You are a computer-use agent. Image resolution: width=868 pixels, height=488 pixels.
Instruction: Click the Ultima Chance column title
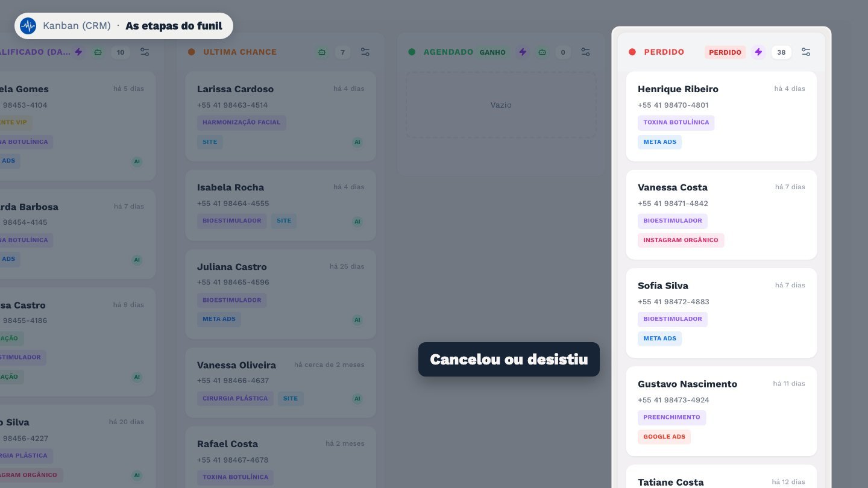click(240, 52)
